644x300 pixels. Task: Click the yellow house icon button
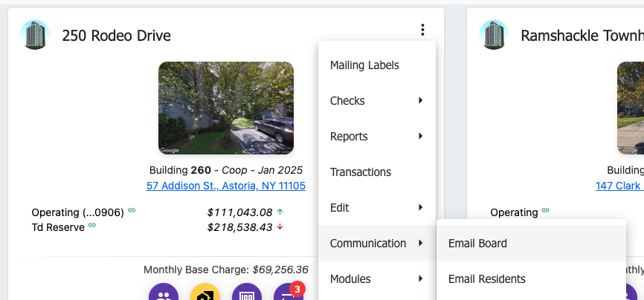click(205, 291)
